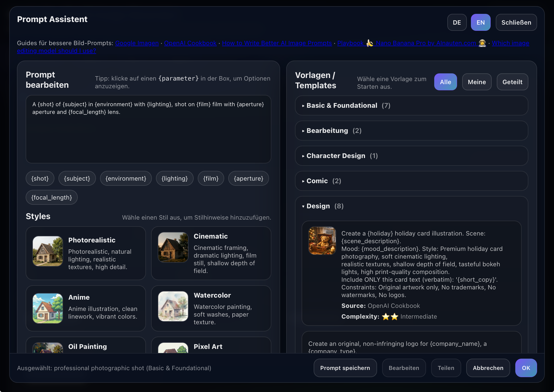This screenshot has height=392, width=554.
Task: Choose the Oil Painting style card
Action: point(86,345)
